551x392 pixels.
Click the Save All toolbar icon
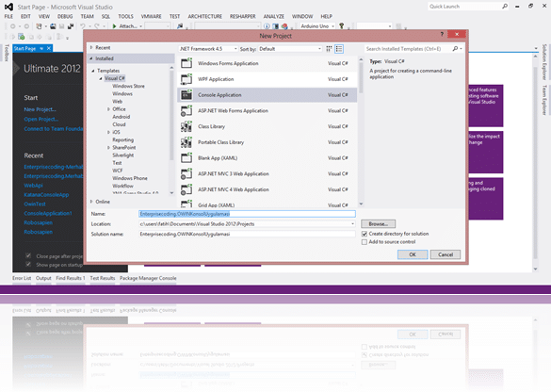coord(71,26)
